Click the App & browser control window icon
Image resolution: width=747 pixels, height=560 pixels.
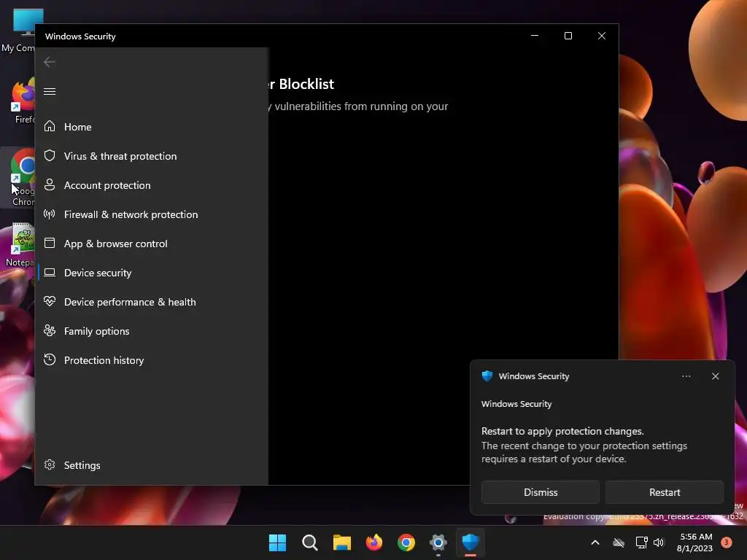pyautogui.click(x=50, y=244)
